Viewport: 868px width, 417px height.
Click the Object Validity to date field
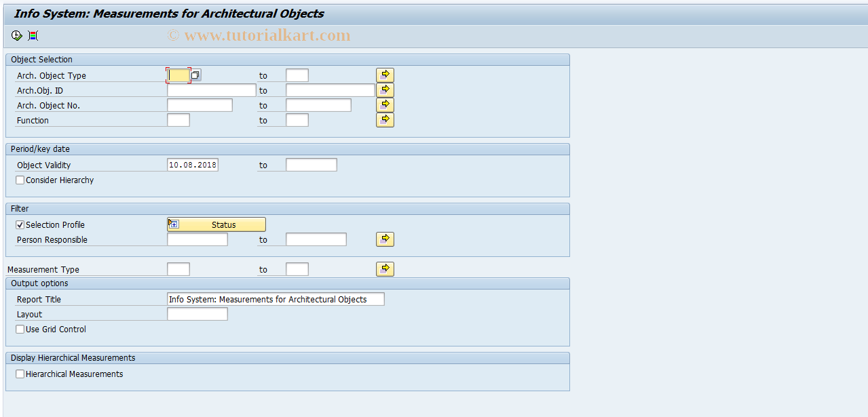click(312, 165)
